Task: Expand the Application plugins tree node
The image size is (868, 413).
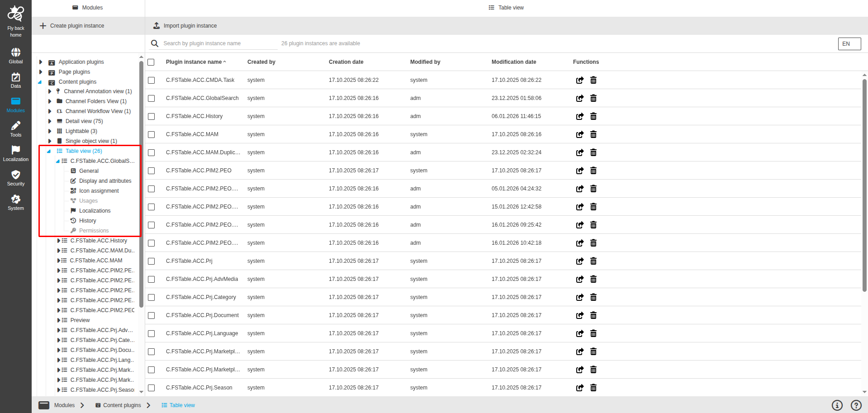Action: (40, 62)
